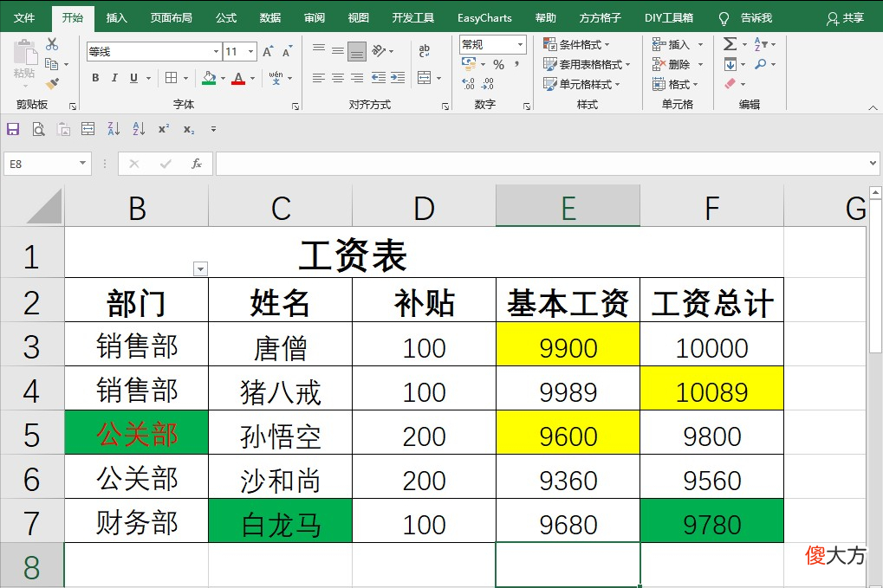Align text right
The image size is (883, 588).
pos(357,78)
